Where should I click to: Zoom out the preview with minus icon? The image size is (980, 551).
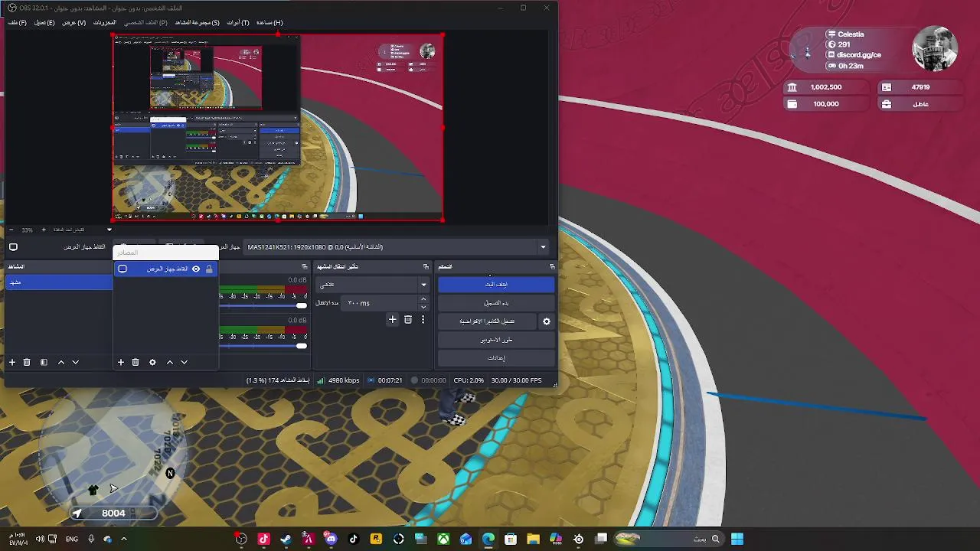11,230
